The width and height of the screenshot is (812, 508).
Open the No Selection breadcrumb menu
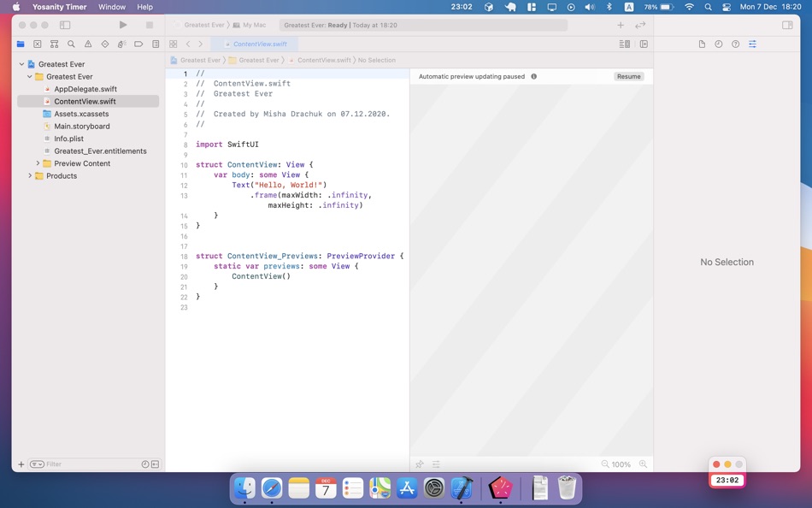pyautogui.click(x=376, y=60)
